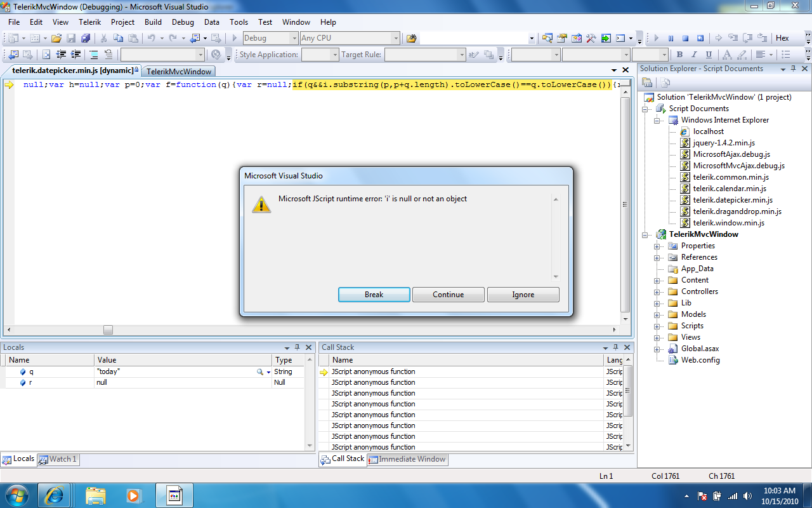
Task: Open the Telerik menu
Action: coord(90,22)
